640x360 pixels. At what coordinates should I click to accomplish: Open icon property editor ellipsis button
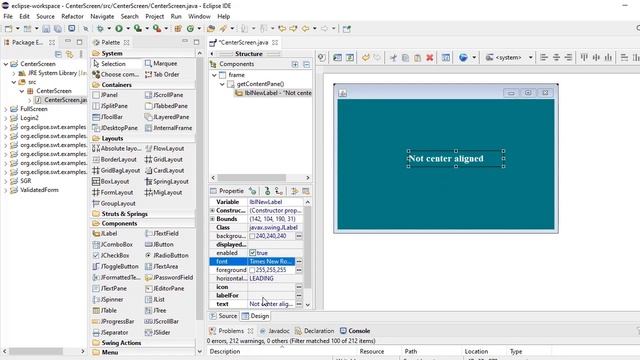tap(299, 287)
